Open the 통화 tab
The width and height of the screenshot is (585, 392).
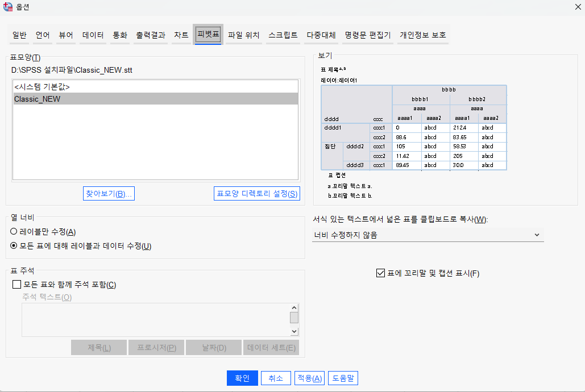[x=120, y=35]
